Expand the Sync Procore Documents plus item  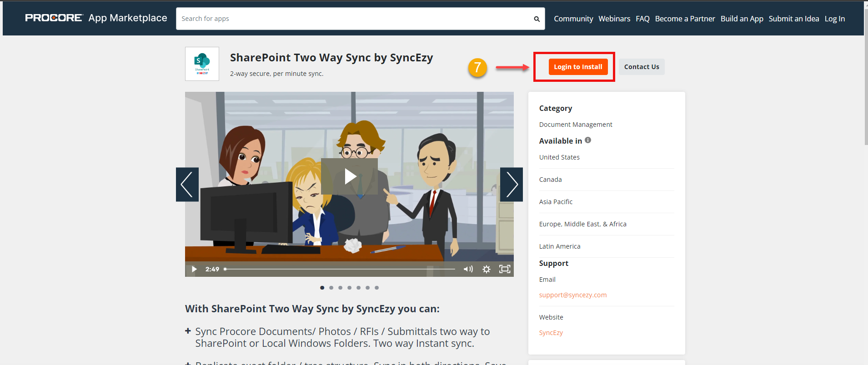188,331
